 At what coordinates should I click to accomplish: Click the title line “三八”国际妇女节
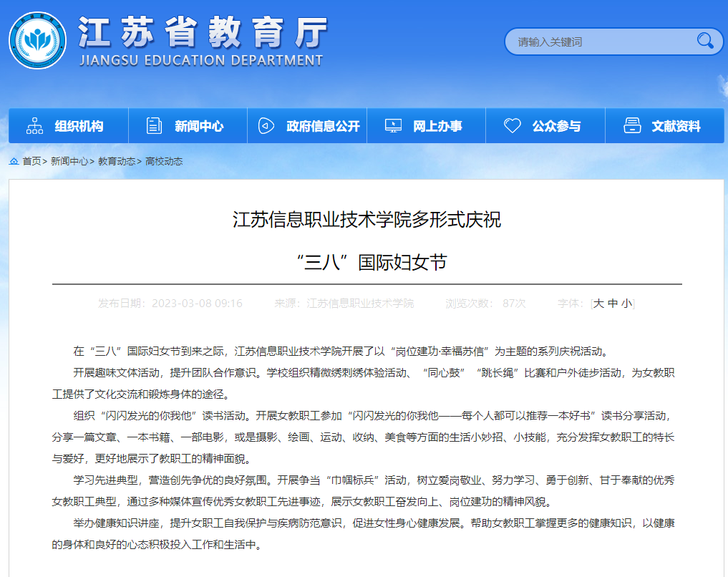372,262
